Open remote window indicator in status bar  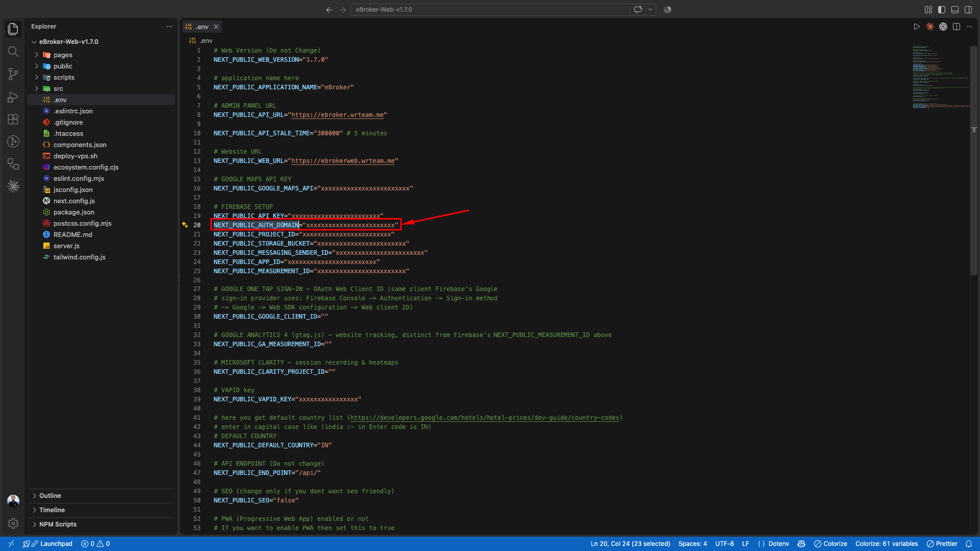[11, 544]
